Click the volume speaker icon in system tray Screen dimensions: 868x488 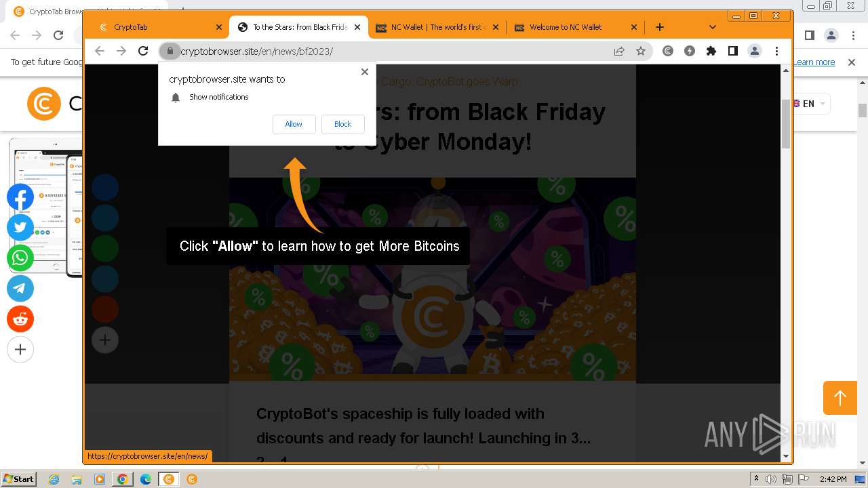[x=772, y=479]
